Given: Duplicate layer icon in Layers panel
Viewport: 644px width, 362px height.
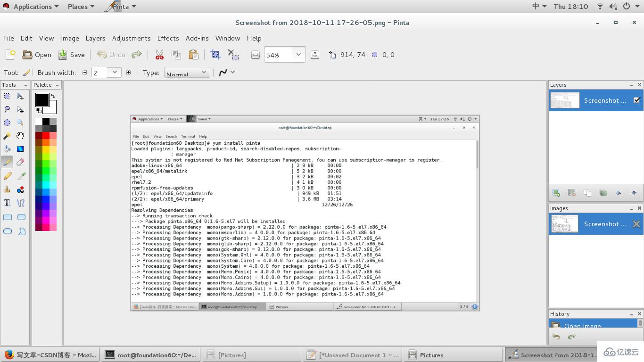Looking at the screenshot, I should pyautogui.click(x=587, y=193).
